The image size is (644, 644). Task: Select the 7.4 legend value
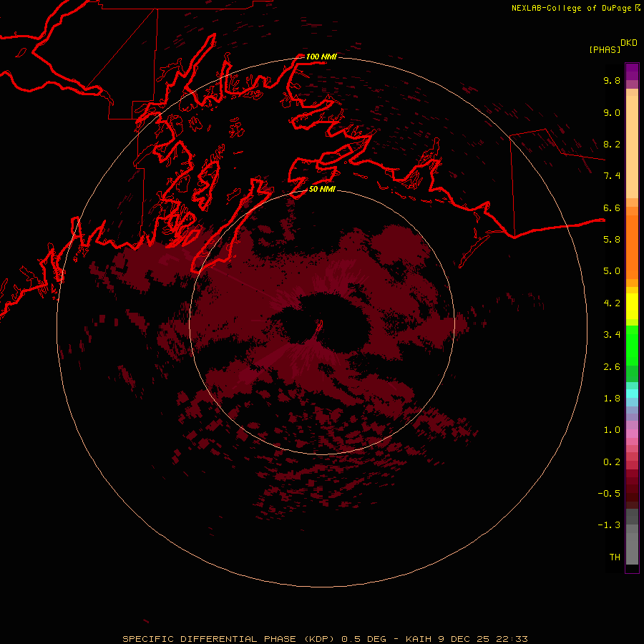(612, 176)
